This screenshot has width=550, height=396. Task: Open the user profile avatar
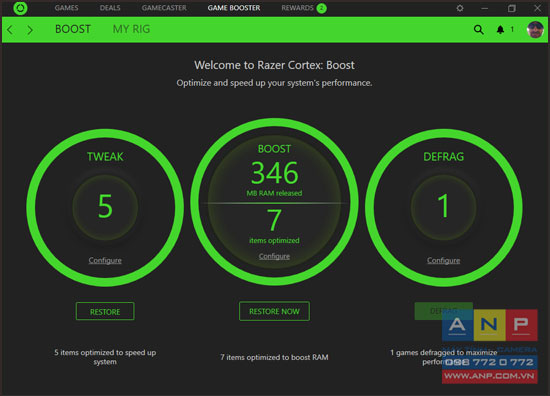pos(535,29)
